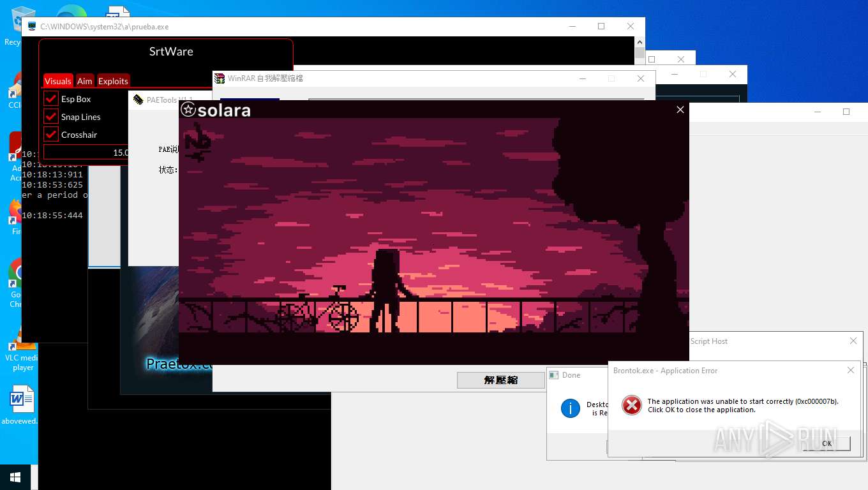Uncheck the Esp Box checkbox

point(51,98)
